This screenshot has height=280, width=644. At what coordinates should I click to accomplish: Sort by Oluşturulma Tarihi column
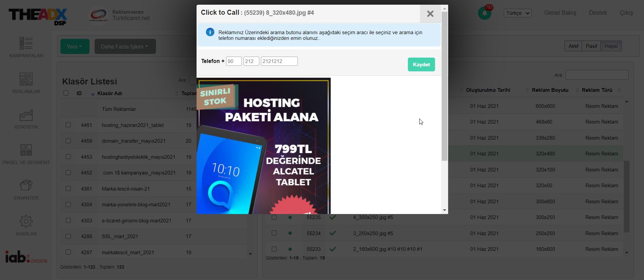(488, 90)
